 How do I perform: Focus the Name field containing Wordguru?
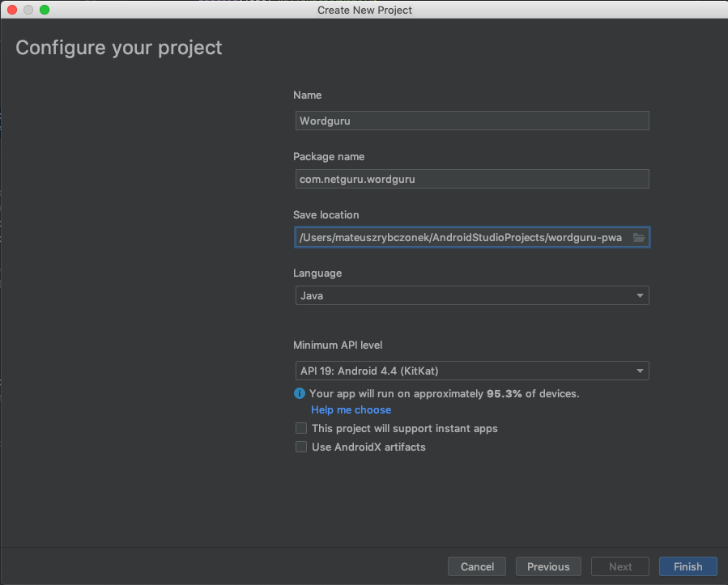coord(471,121)
